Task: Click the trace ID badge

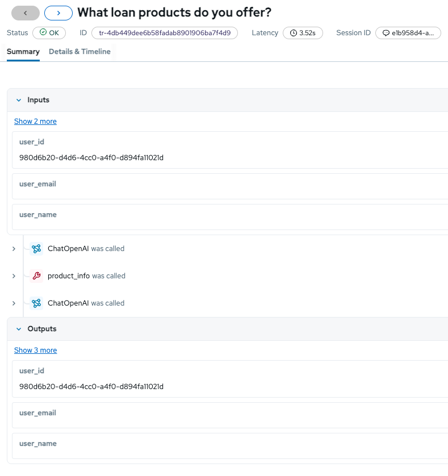Action: pyautogui.click(x=165, y=33)
